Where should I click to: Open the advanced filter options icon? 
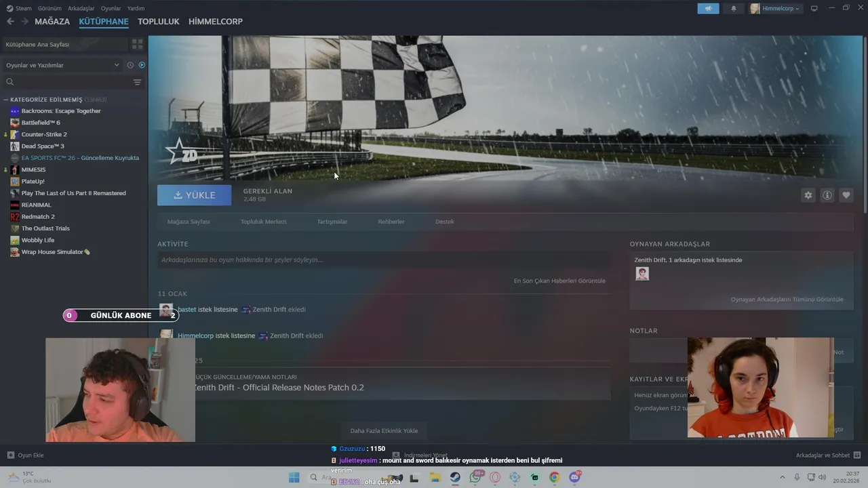coord(137,82)
